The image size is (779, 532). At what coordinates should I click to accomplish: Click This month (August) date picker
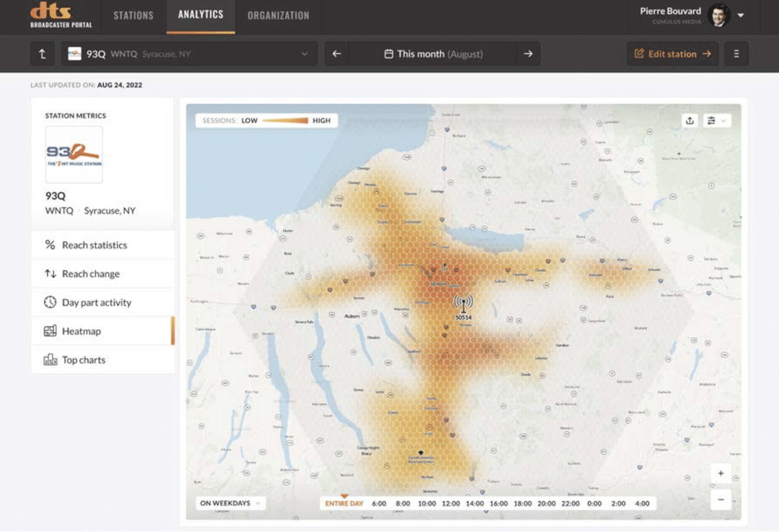point(433,54)
